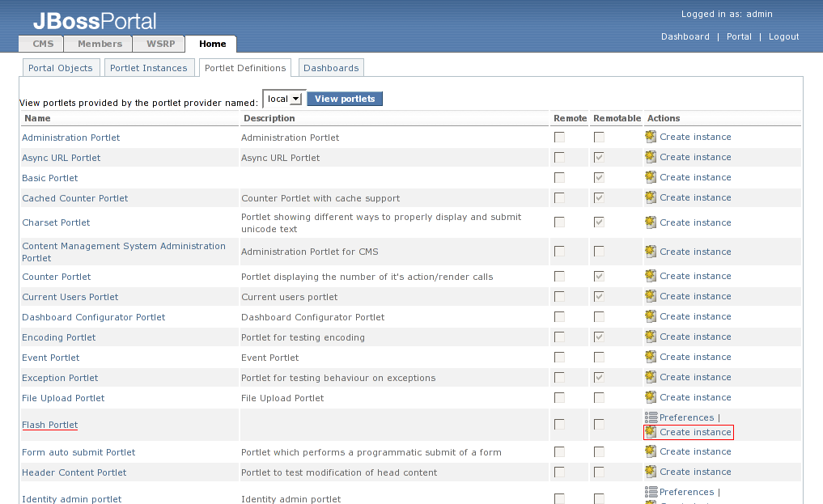Open the Dashboards tab
This screenshot has width=823, height=504.
coord(331,68)
